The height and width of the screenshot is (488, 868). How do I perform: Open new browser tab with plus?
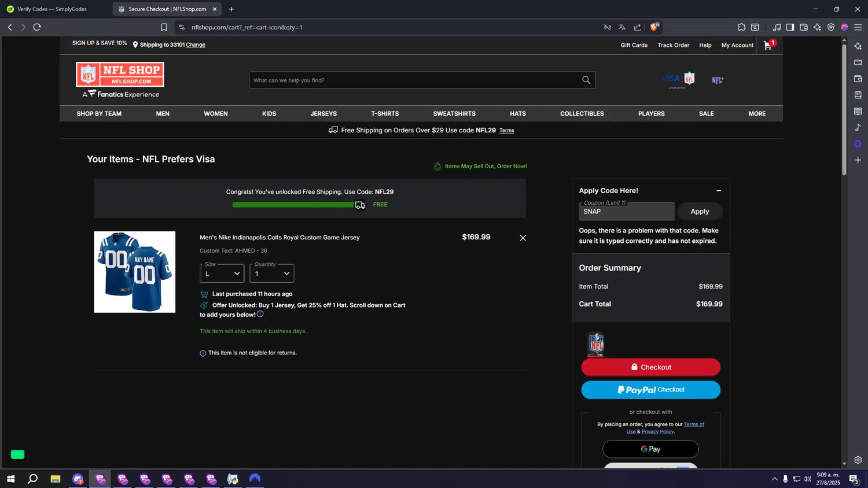(231, 9)
